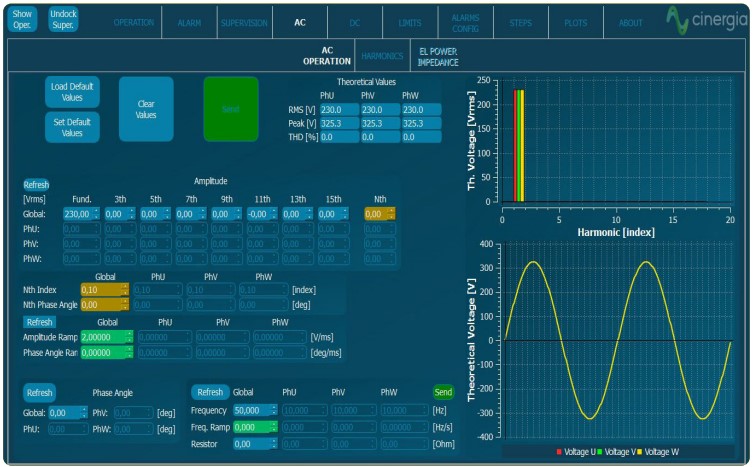Switch to the HARMONICS sub-tab
This screenshot has height=467, width=753.
382,56
